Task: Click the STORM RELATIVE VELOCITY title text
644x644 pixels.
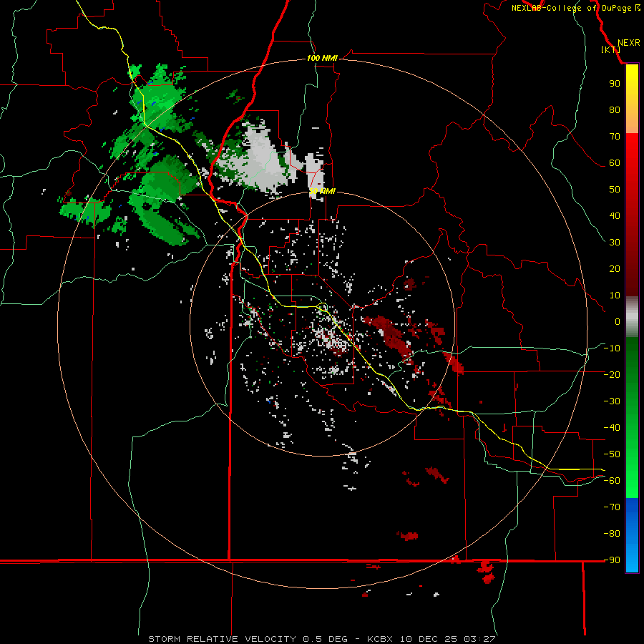Action: tap(222, 639)
